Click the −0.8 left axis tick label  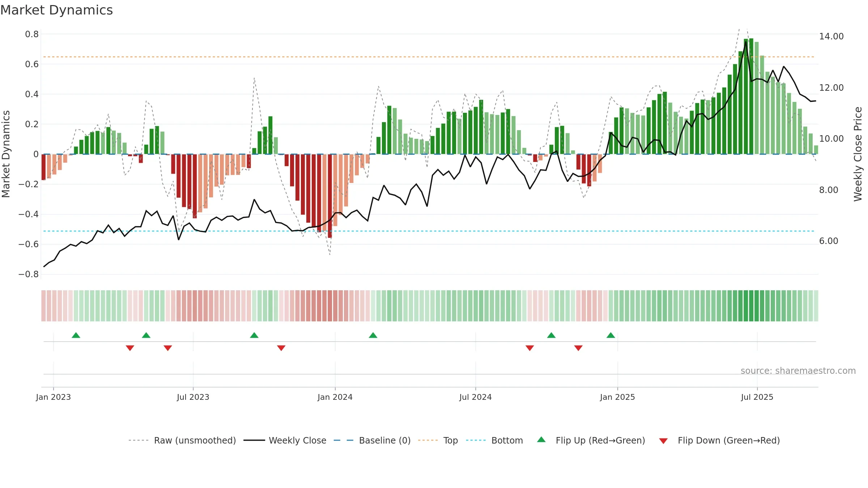pyautogui.click(x=29, y=274)
